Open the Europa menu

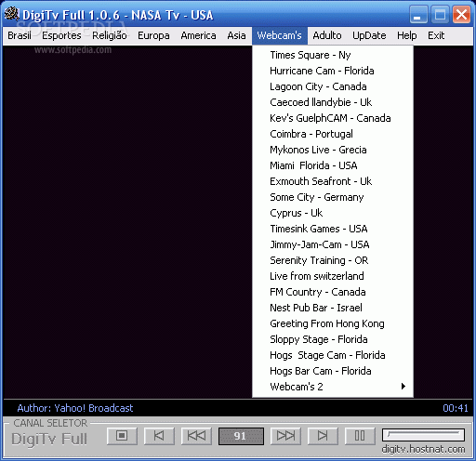point(153,35)
